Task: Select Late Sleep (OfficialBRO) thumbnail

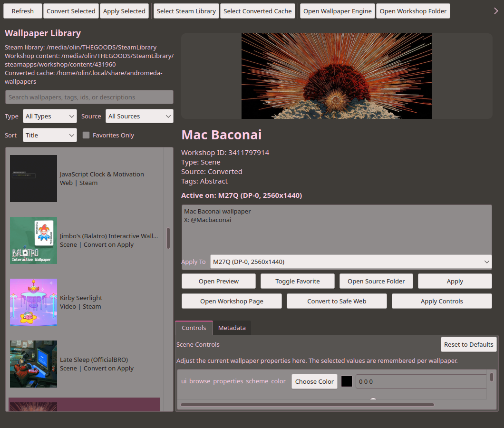Action: tap(33, 364)
